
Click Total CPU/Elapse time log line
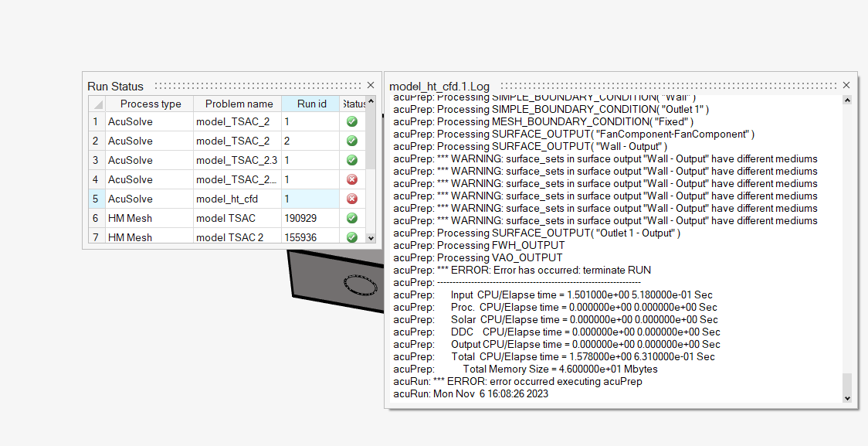coord(554,357)
